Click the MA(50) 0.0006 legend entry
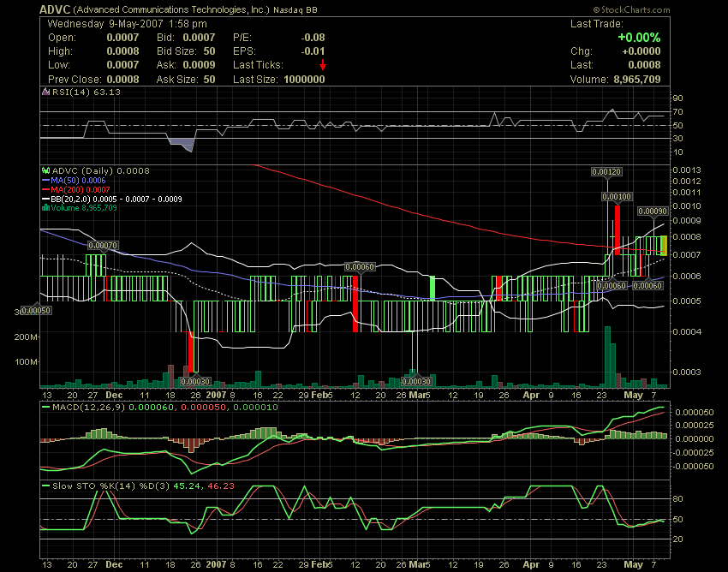Screen dimensions: 728x572 coord(78,180)
